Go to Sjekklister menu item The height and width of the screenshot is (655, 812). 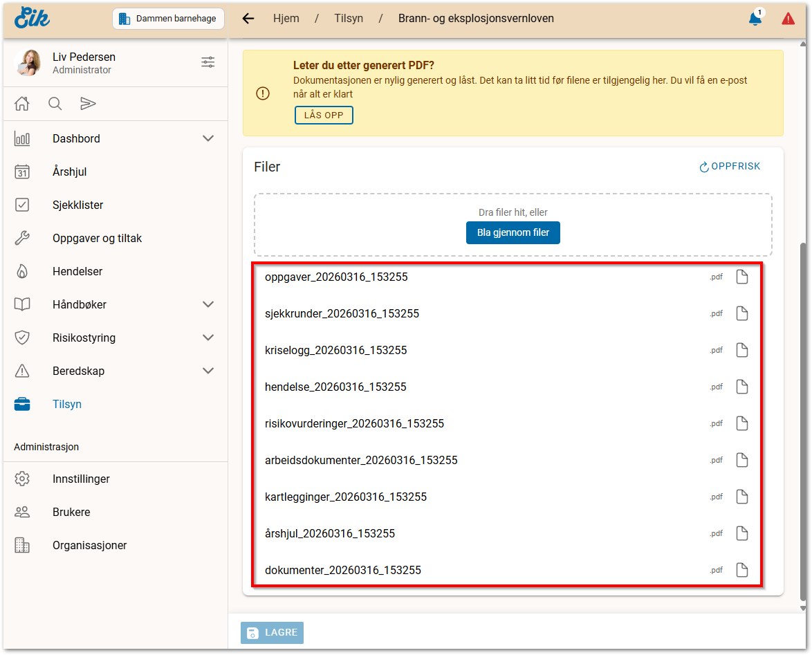tap(77, 205)
